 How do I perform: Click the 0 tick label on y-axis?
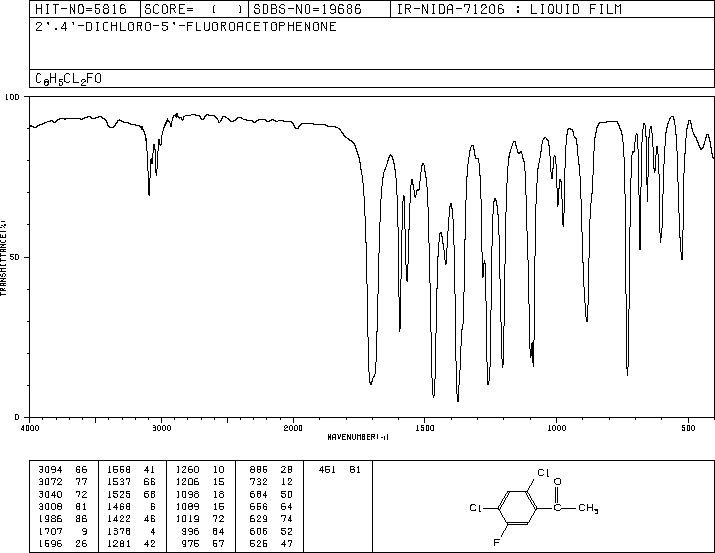coord(17,417)
